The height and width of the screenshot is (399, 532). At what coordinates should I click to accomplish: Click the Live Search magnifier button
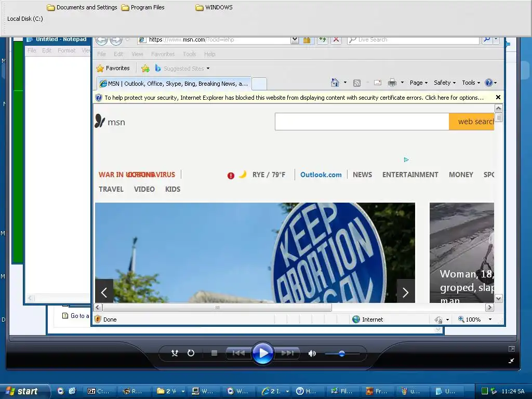pos(487,39)
